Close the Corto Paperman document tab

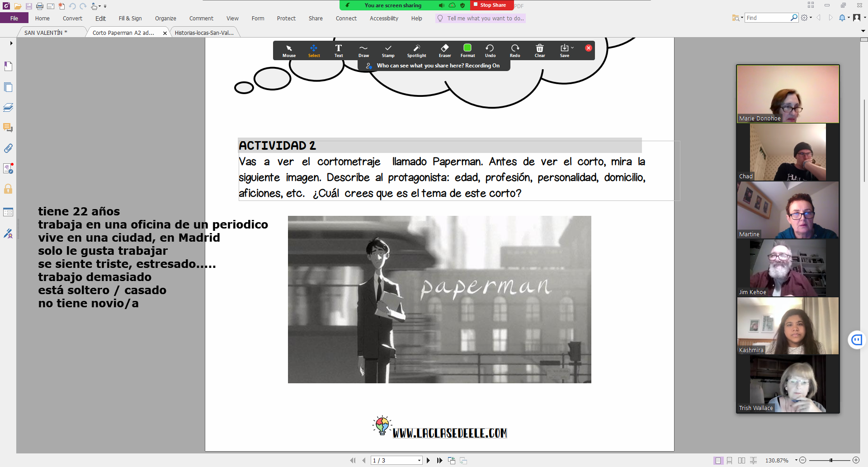tap(165, 33)
